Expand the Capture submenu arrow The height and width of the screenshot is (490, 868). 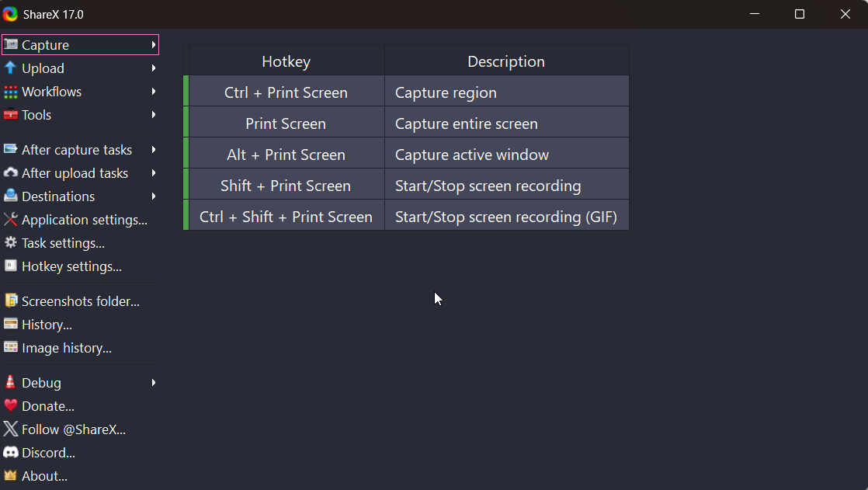154,45
